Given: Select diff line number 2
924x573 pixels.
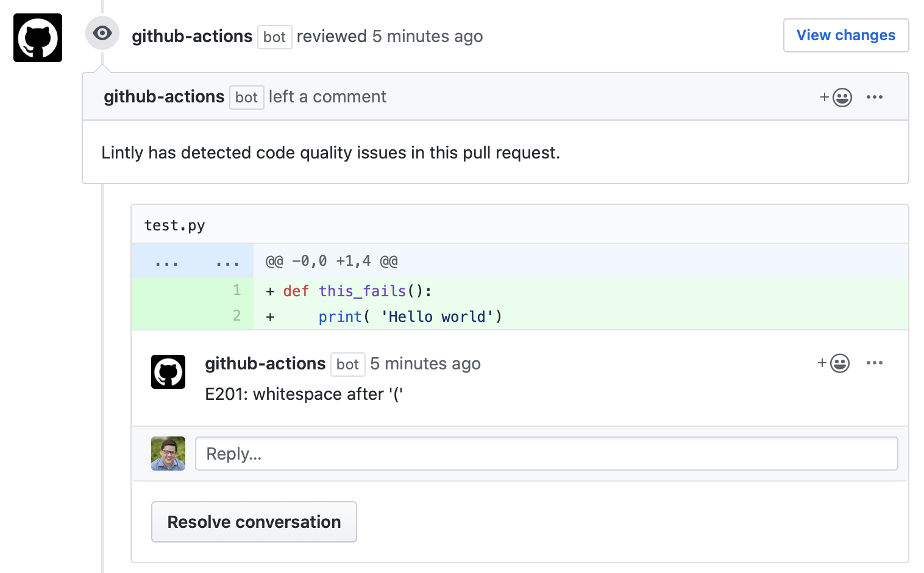Looking at the screenshot, I should coord(237,316).
